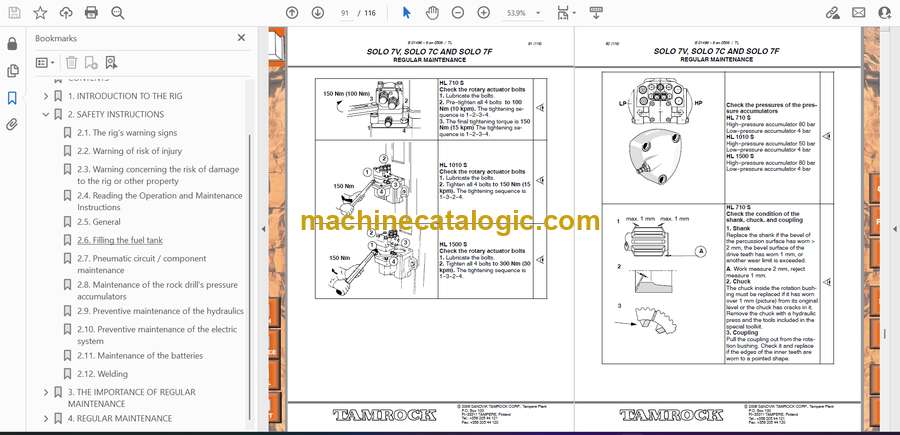
Task: Expand 1. INTRODUCTION TO THE RIG bookmark
Action: tap(46, 96)
